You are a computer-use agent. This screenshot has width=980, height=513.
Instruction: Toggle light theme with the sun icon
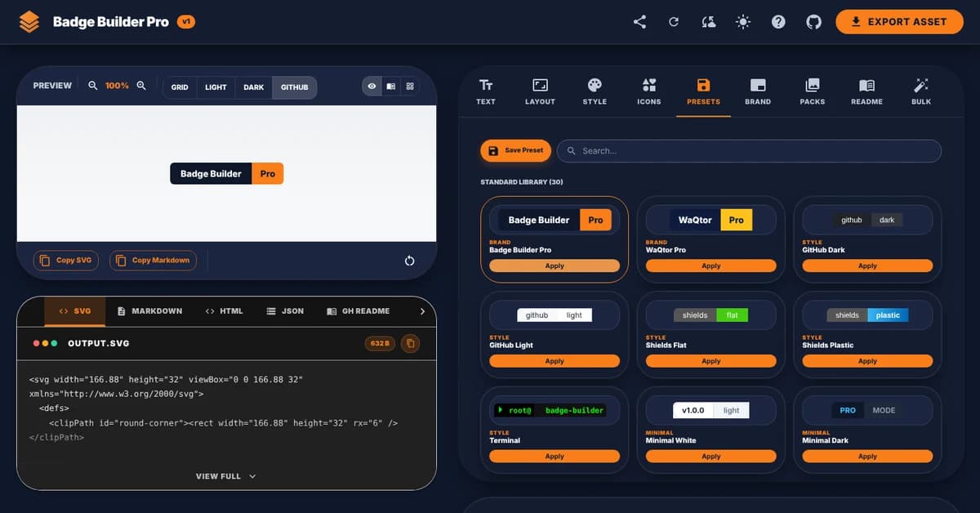point(743,22)
